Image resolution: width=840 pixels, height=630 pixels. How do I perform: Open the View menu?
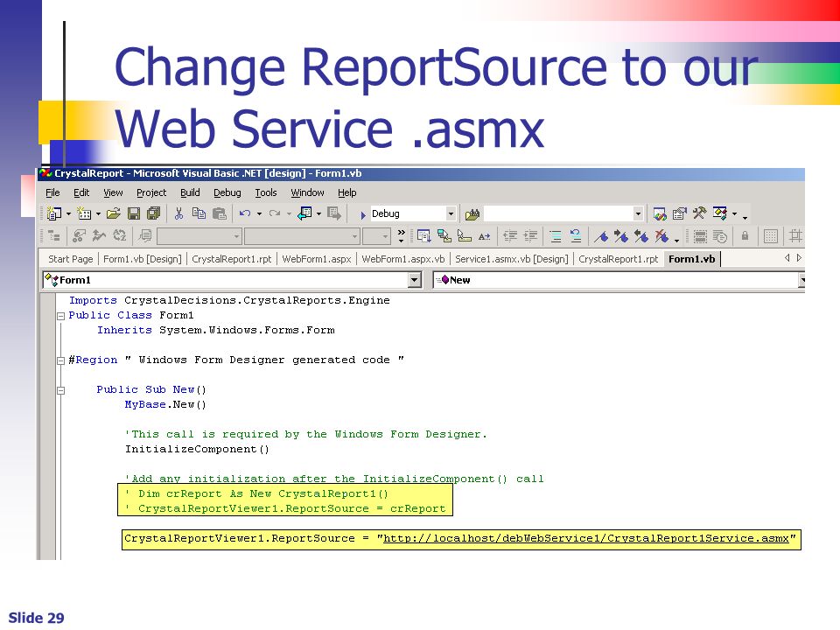(x=113, y=192)
